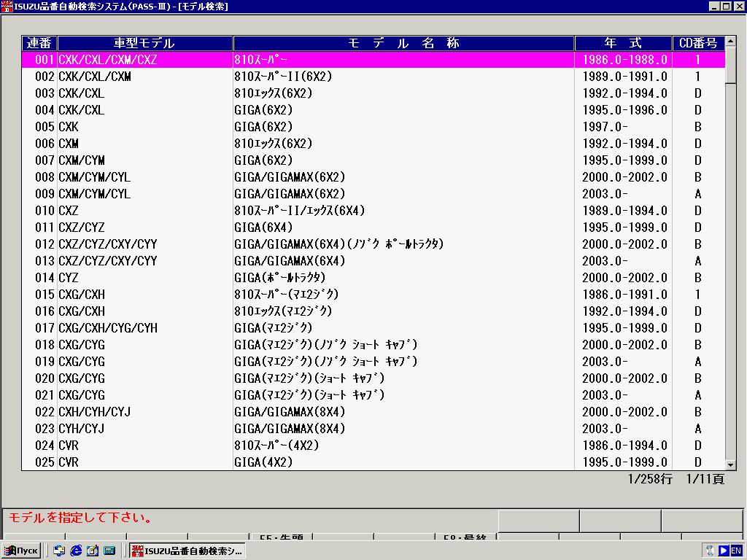This screenshot has width=747, height=560.
Task: Click the ISUZU app icon in title bar
Action: (x=7, y=7)
